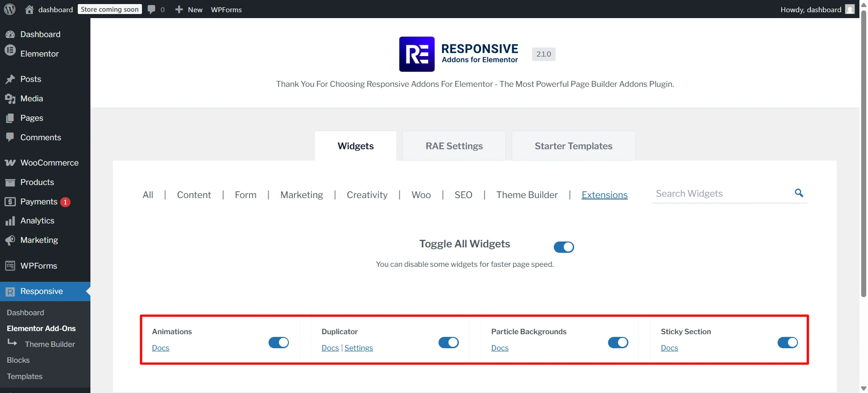Open the Starter Templates tab
Viewport: 868px width, 393px height.
[574, 146]
